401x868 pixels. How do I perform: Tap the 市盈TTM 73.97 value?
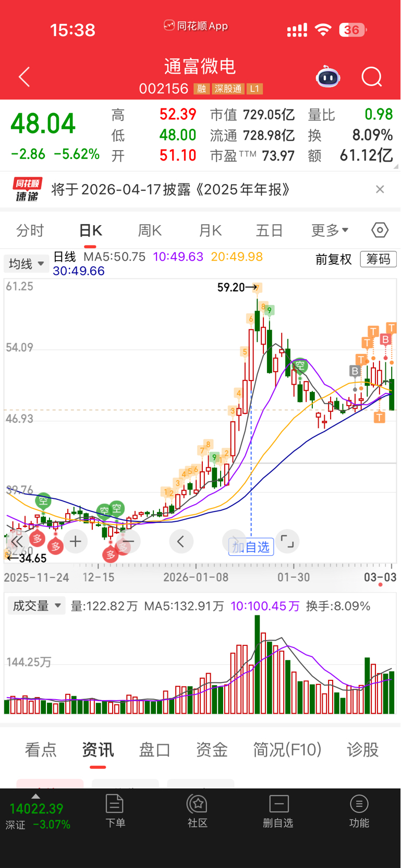pos(278,155)
